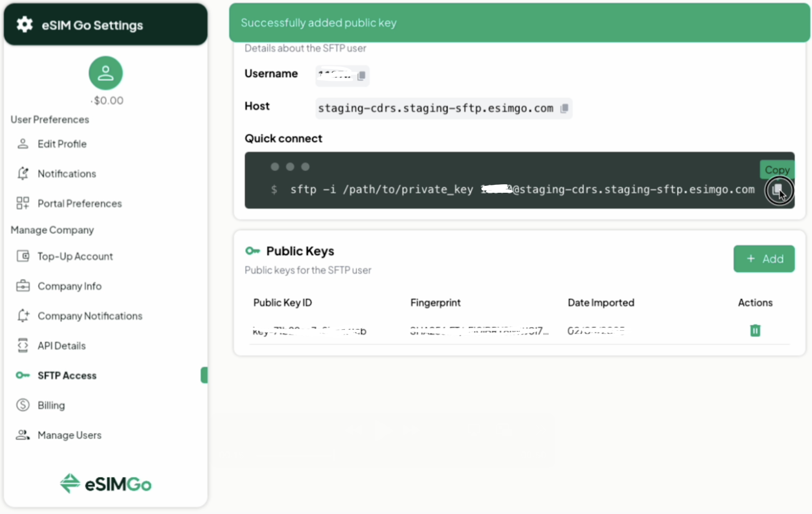
Task: Click the SFTP Access key icon
Action: [23, 375]
